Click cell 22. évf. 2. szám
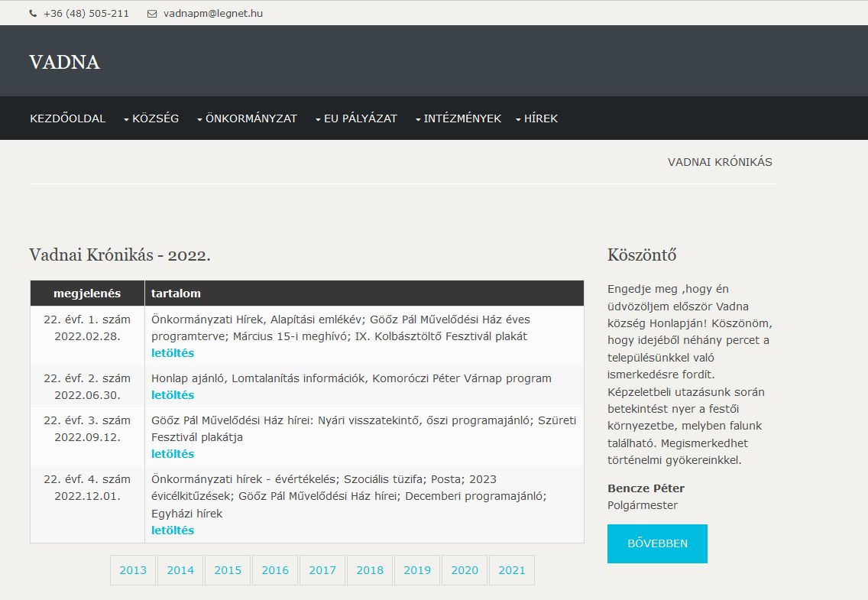Viewport: 868px width, 600px height. 87,386
